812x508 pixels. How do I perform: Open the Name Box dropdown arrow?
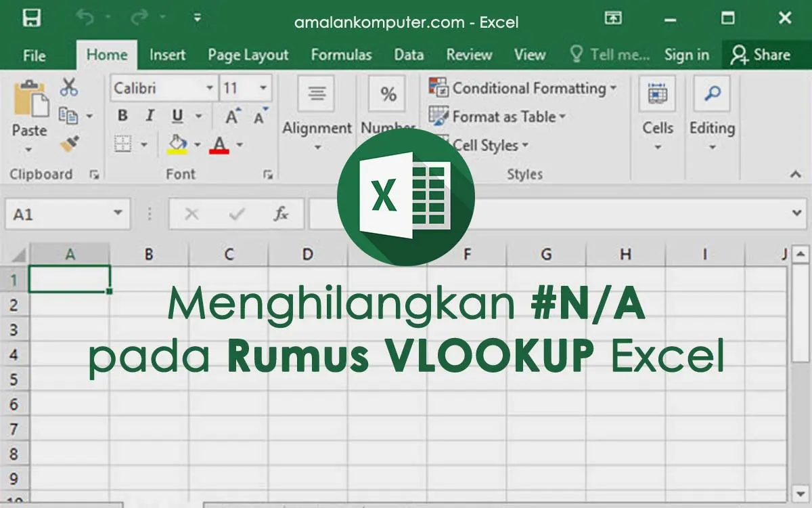[x=118, y=214]
